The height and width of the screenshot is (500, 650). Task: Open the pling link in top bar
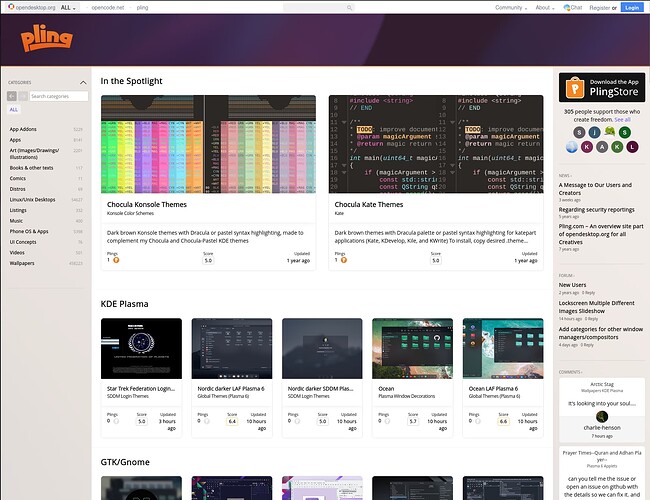142,7
